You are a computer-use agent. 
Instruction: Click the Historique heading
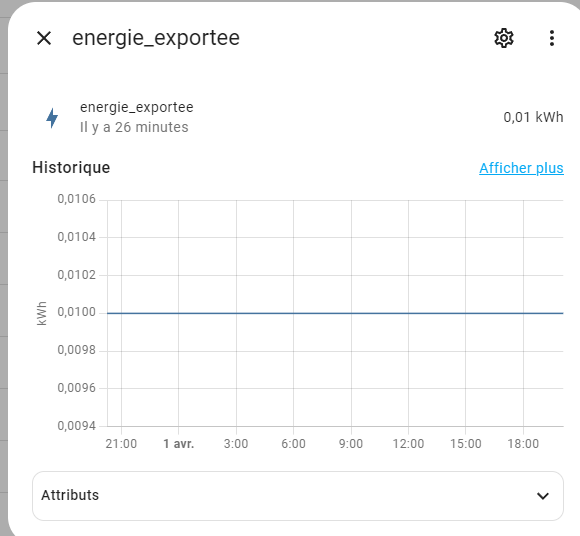click(x=71, y=168)
